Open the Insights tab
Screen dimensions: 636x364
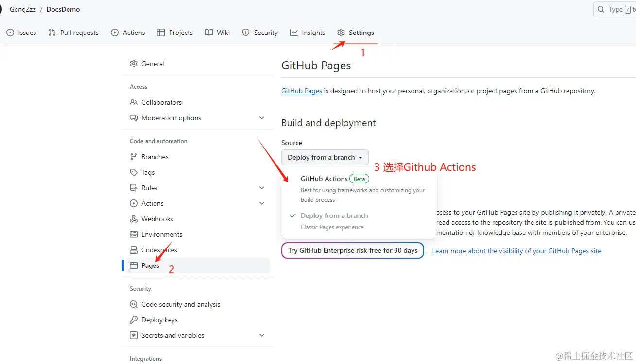[x=308, y=33]
